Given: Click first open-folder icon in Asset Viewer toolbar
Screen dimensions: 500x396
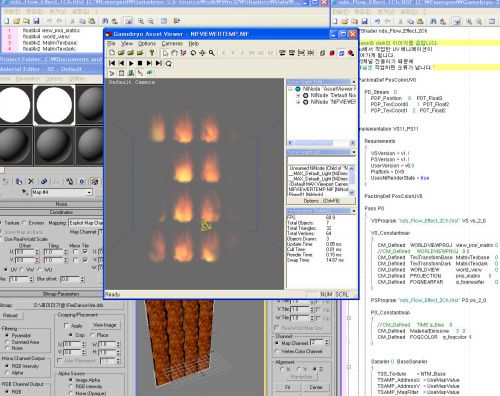Looking at the screenshot, I should pyautogui.click(x=121, y=53).
